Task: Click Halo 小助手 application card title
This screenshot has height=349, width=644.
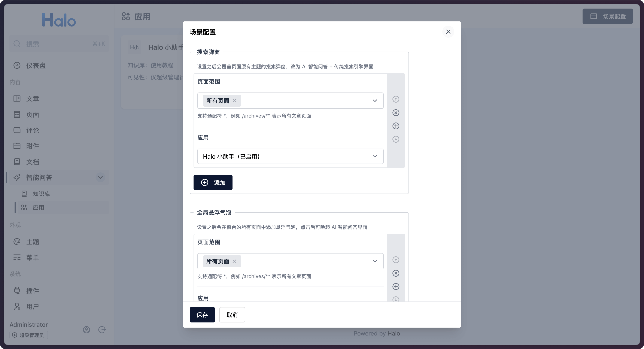Action: point(165,47)
